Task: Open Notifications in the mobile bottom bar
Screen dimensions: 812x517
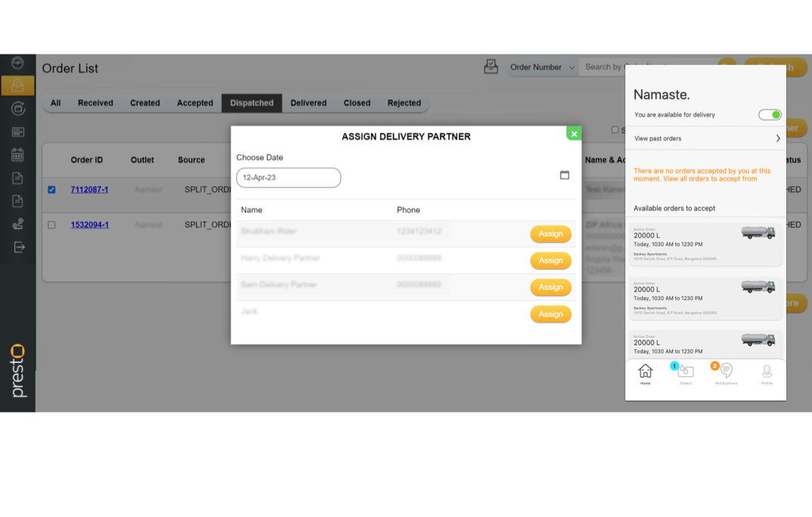Action: 725,372
